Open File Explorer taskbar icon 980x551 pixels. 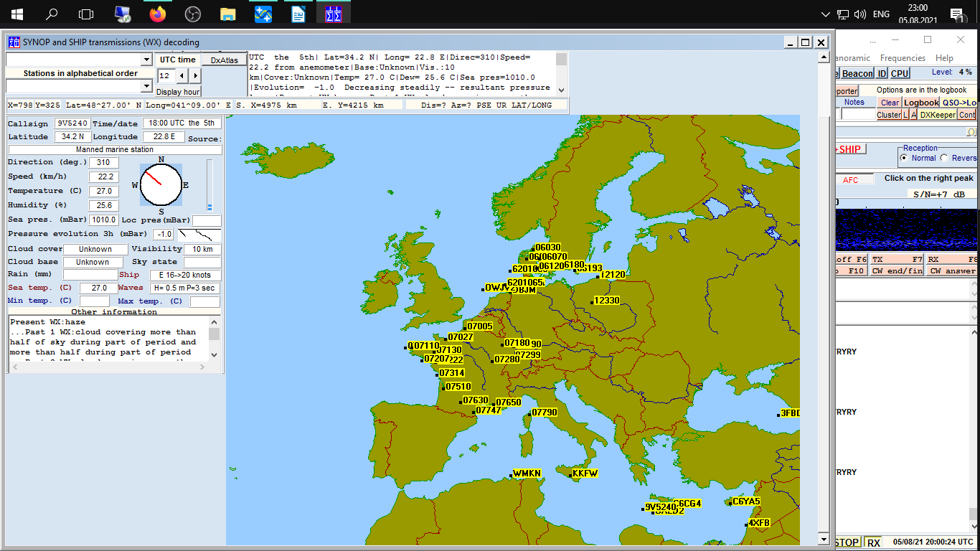pos(227,14)
